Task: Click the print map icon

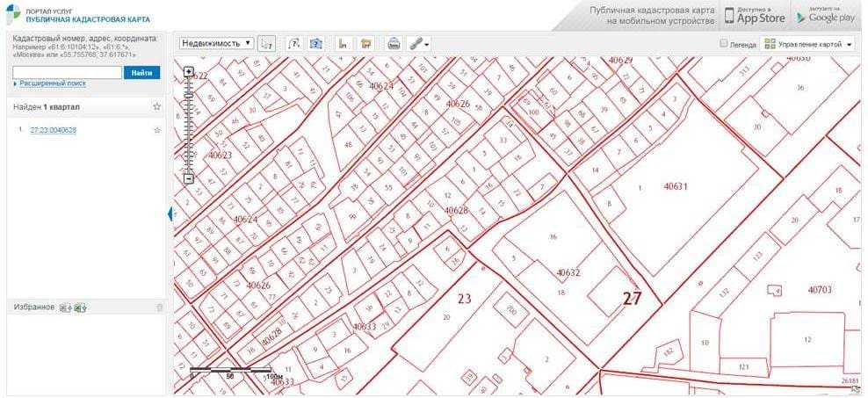Action: 394,43
